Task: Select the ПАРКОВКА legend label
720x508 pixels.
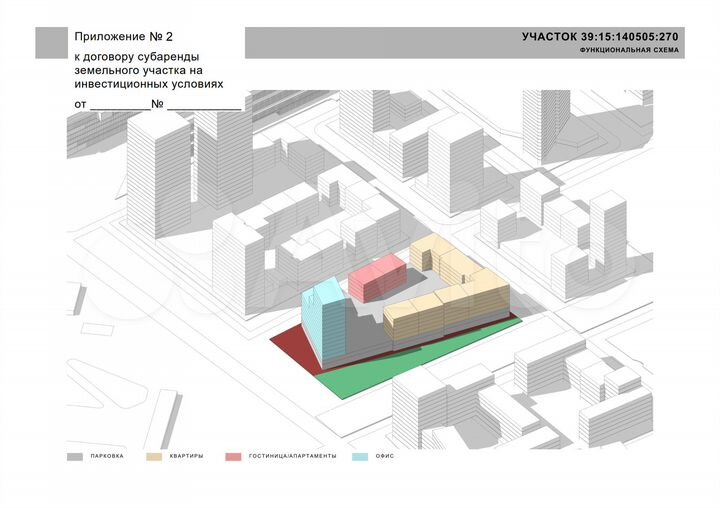Action: [x=107, y=456]
